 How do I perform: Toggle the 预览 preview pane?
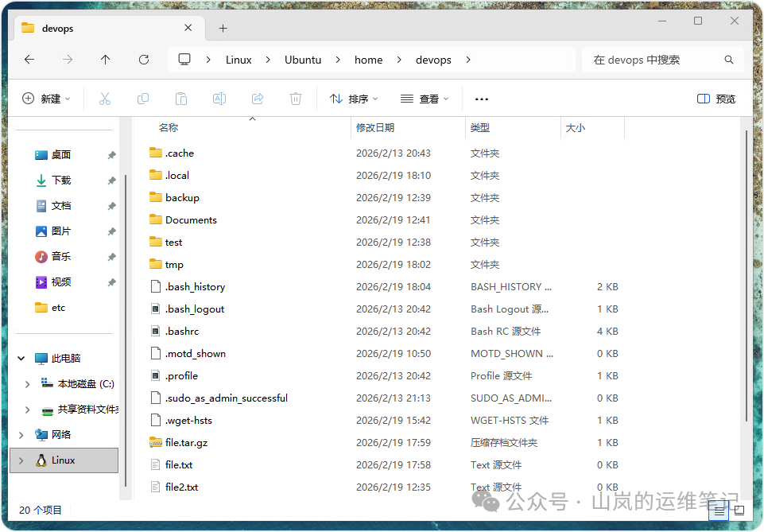pyautogui.click(x=715, y=99)
